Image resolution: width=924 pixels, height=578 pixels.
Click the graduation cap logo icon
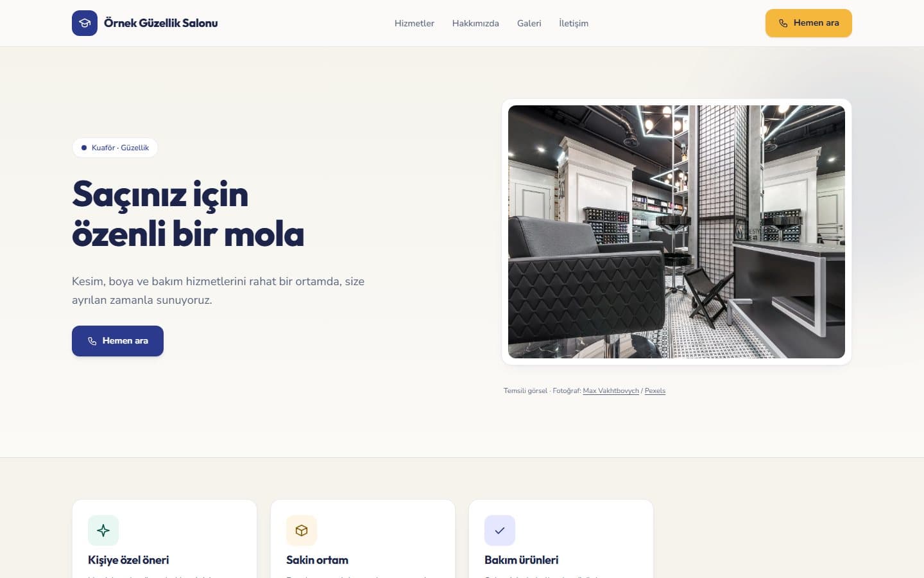(x=85, y=23)
